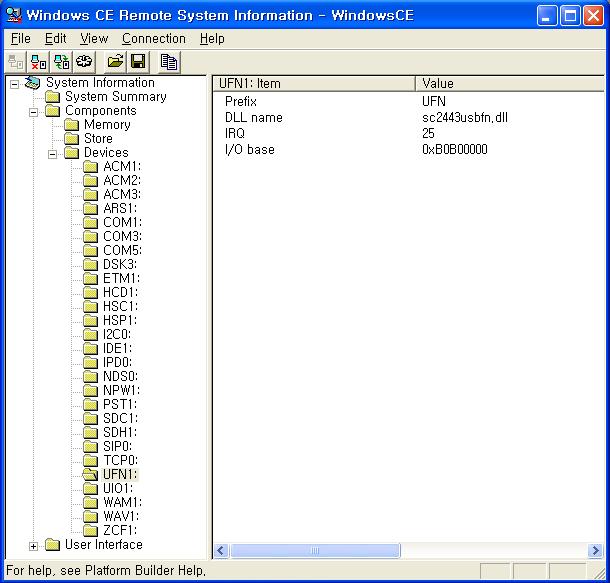Select the HSC1: device
610x583 pixels.
pyautogui.click(x=120, y=306)
